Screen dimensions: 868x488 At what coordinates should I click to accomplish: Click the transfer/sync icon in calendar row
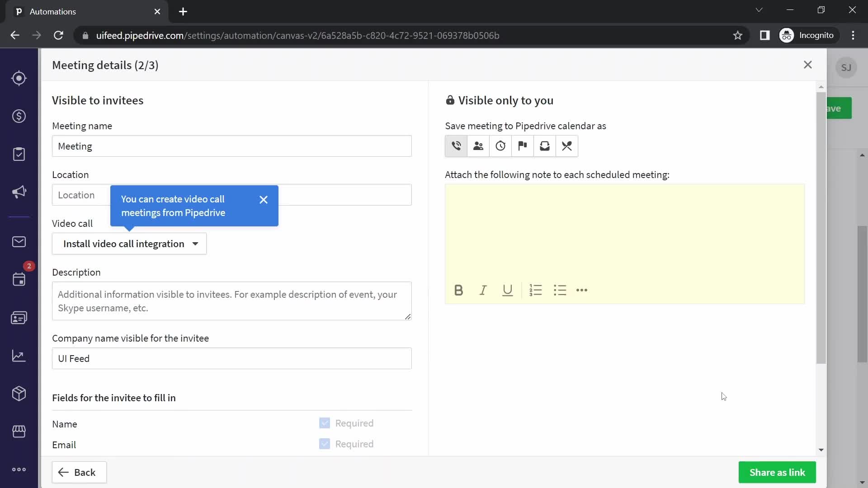coord(545,146)
